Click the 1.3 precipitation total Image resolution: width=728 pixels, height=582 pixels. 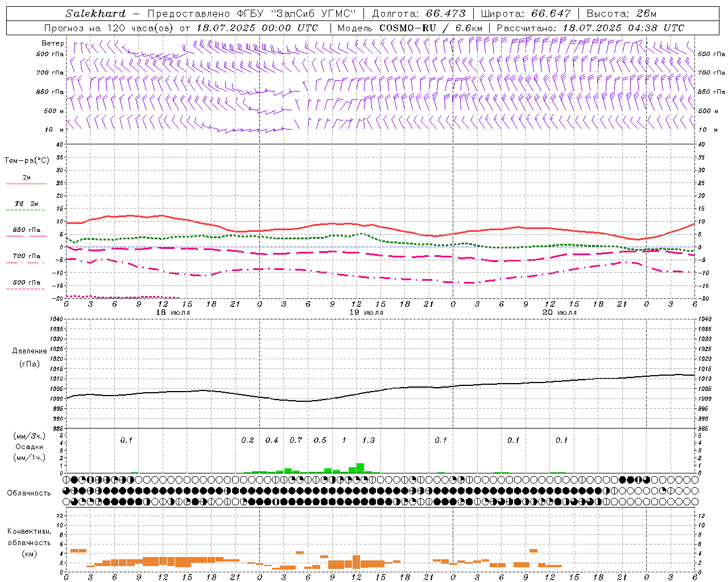369,440
